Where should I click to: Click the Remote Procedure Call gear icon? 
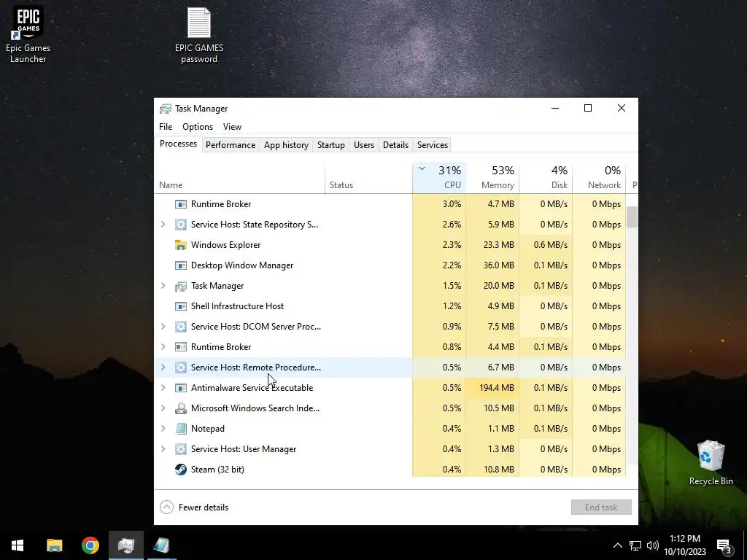click(x=181, y=367)
